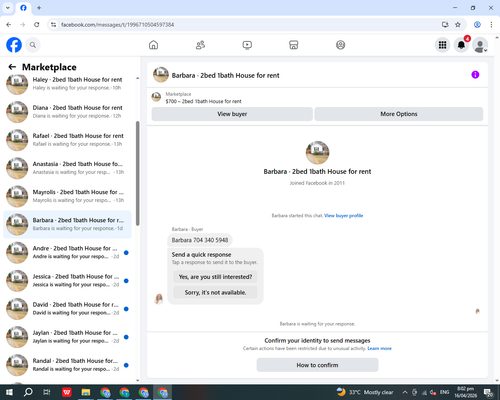
Task: Select the Facebook browser tab
Action: pos(23,8)
